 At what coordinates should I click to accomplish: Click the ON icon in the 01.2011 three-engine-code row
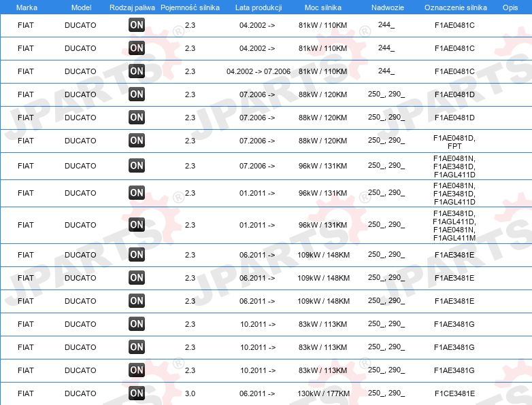pyautogui.click(x=137, y=193)
